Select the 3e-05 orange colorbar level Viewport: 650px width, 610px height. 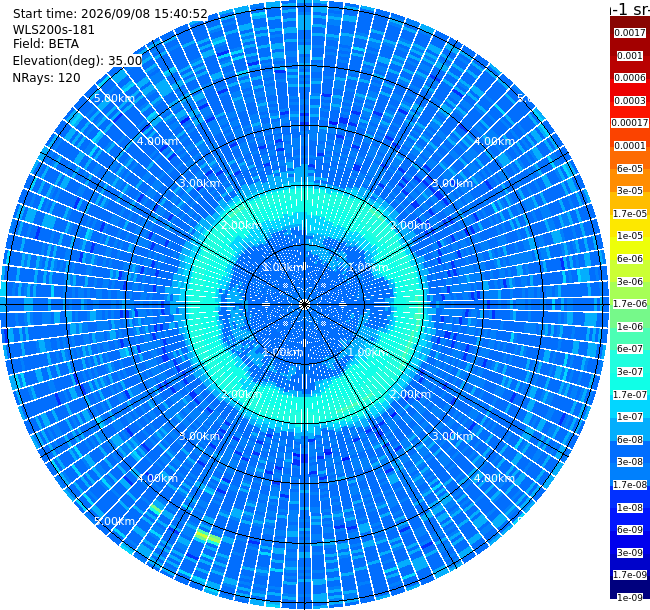(x=630, y=191)
